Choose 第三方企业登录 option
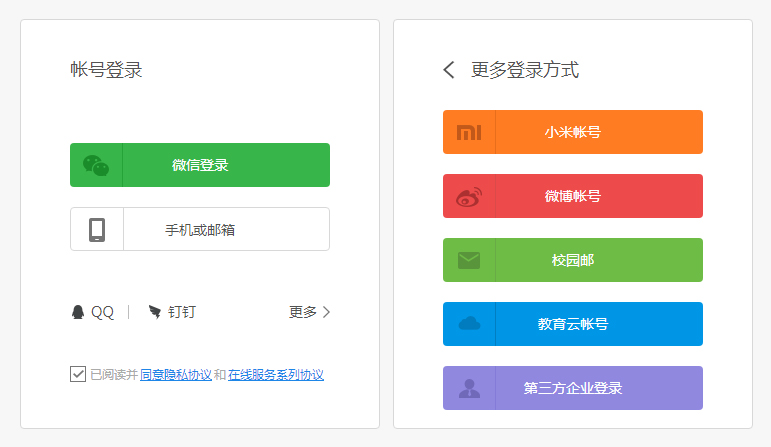The image size is (771, 447). (573, 387)
